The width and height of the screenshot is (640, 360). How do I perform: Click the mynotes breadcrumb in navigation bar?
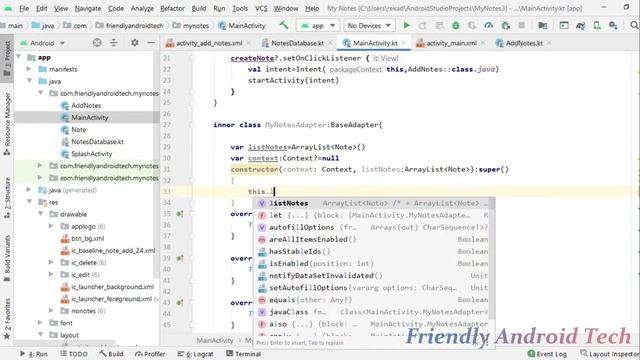point(191,25)
